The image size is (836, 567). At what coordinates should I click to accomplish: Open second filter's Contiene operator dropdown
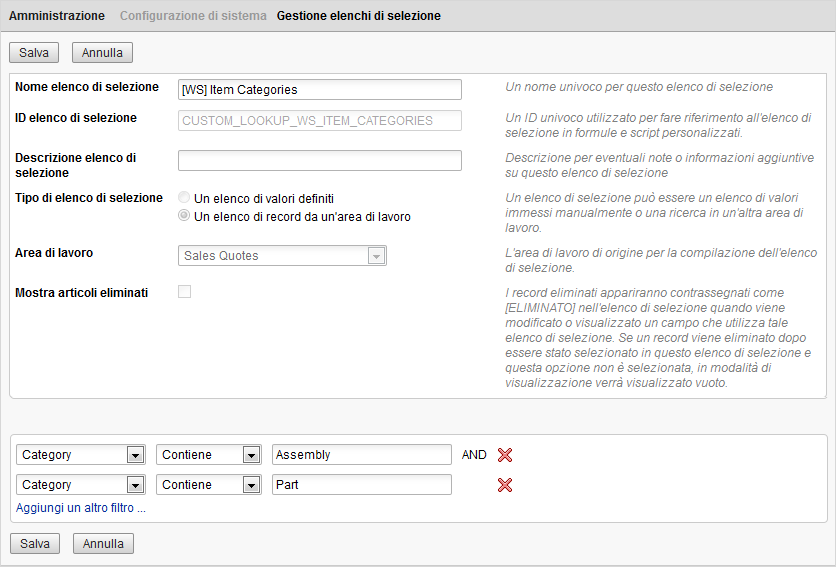point(250,485)
